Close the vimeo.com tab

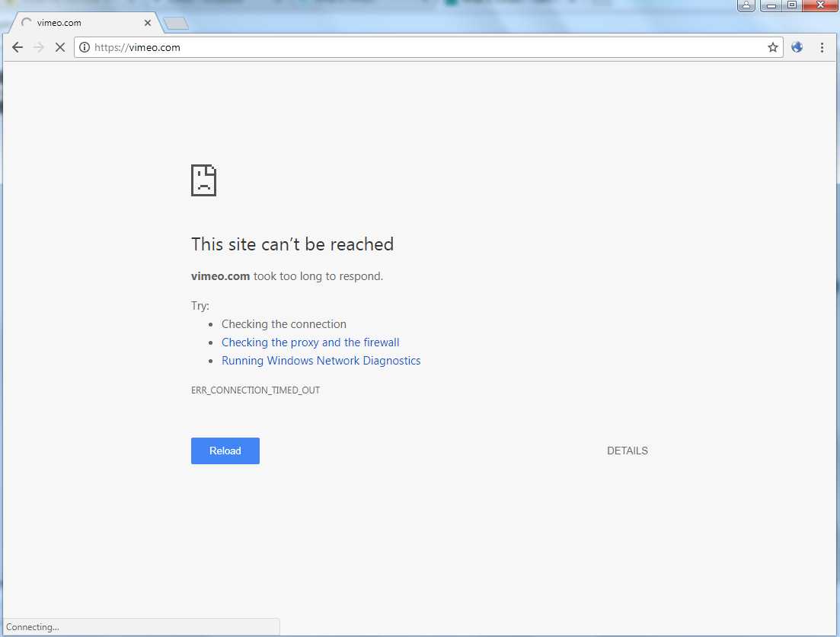[148, 23]
